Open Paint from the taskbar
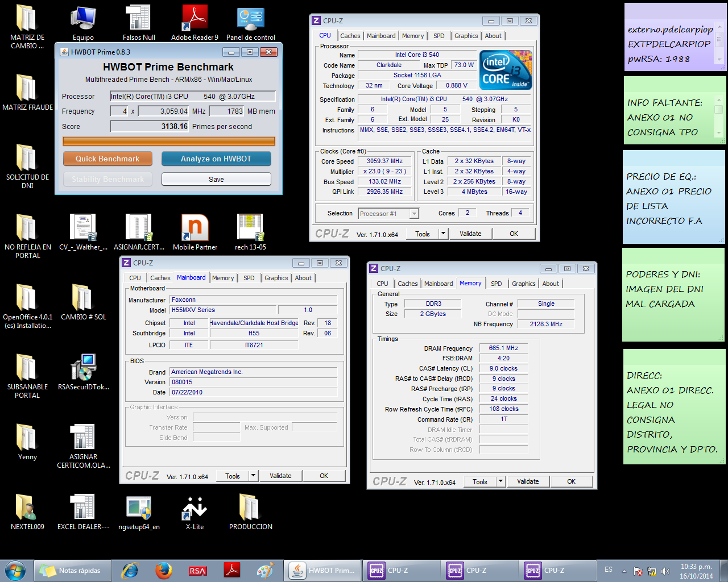 265,571
